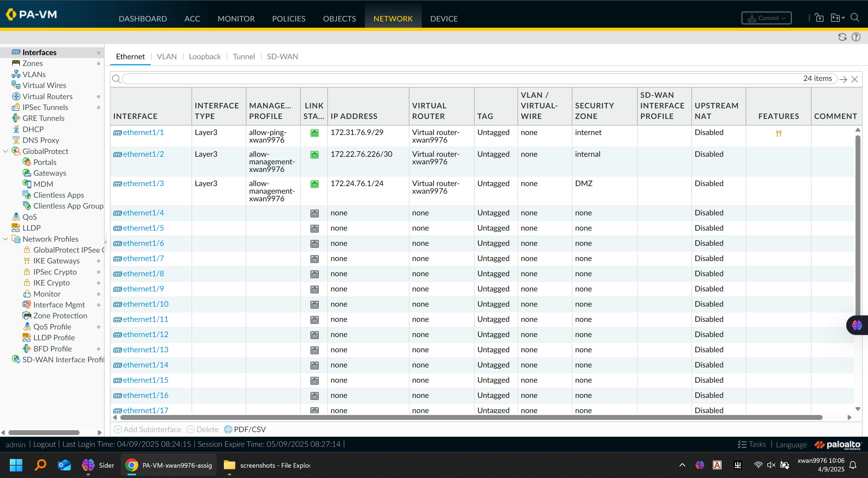Click the global search magnifier icon
Viewport: 868px width, 478px height.
(855, 17)
